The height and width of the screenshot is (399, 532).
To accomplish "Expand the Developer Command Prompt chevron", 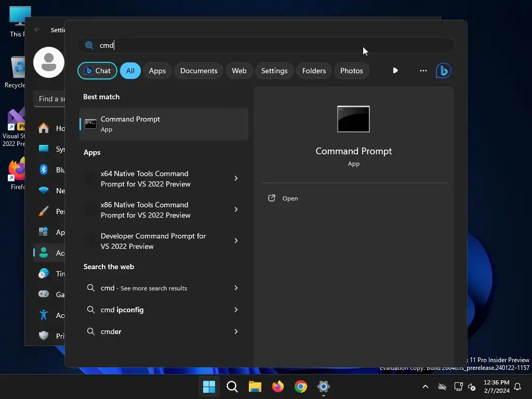I will (x=236, y=241).
